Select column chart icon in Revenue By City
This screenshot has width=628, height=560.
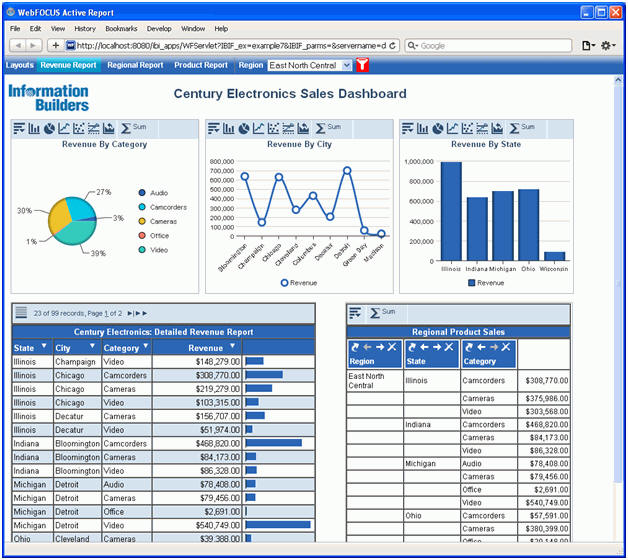point(229,128)
